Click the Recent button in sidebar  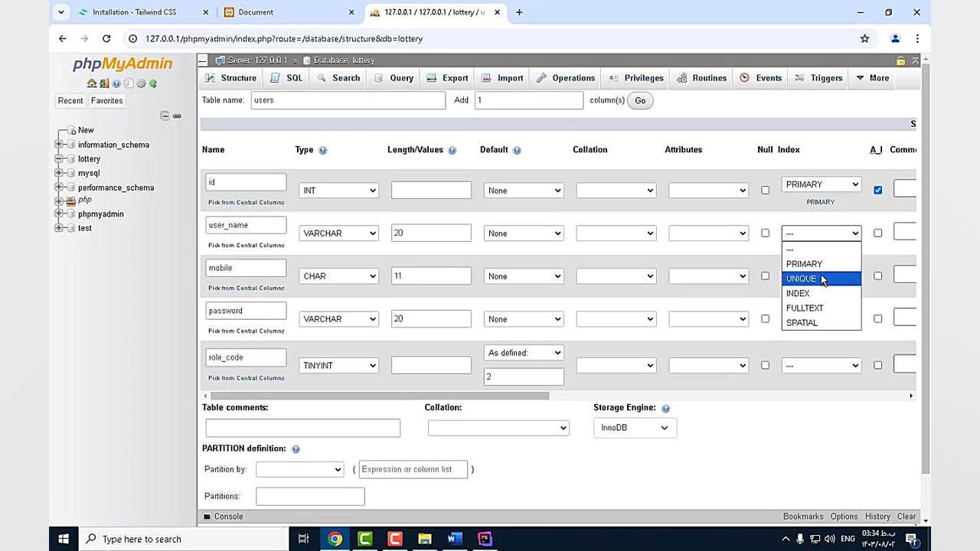(x=70, y=101)
